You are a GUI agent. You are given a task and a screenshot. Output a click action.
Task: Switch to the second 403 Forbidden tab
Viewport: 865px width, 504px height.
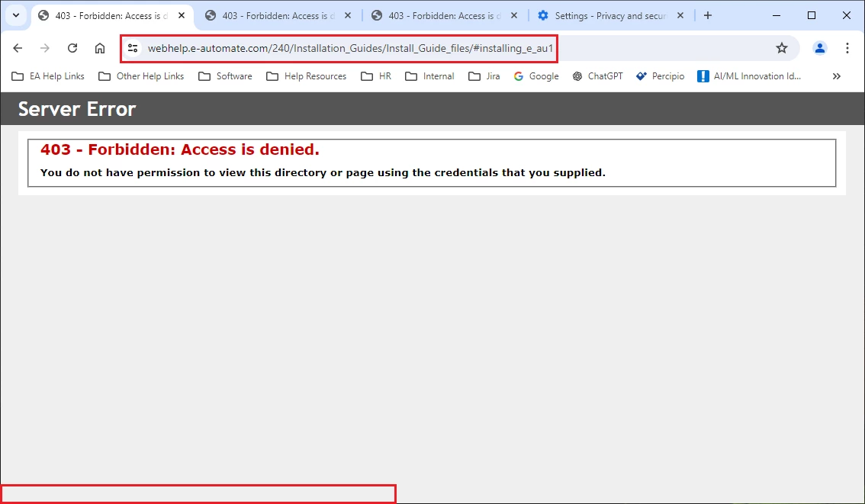(278, 16)
